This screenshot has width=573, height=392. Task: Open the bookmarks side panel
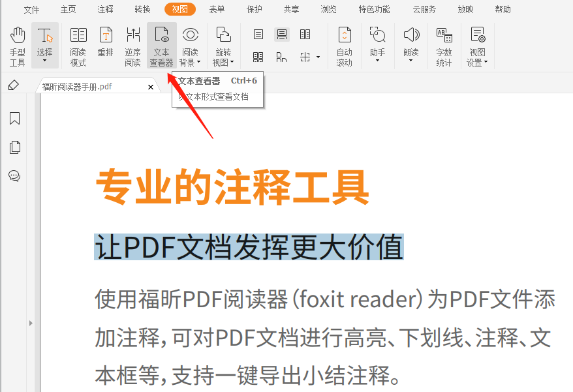point(14,118)
